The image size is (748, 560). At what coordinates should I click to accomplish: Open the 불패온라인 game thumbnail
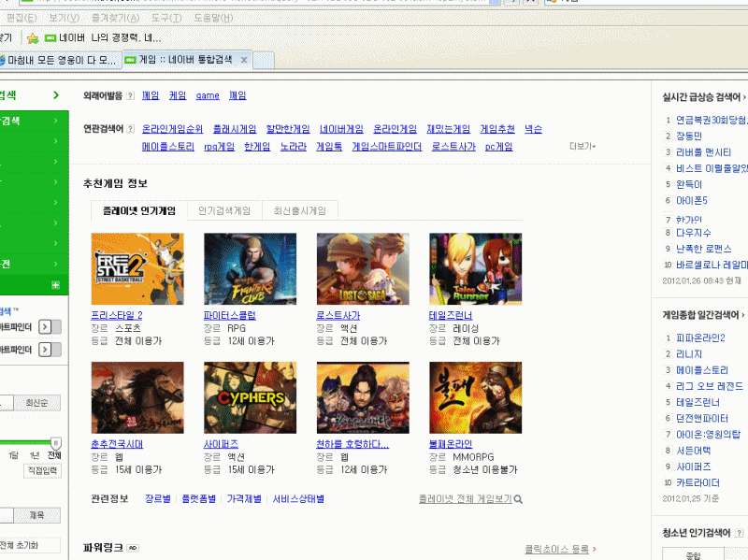click(x=476, y=397)
